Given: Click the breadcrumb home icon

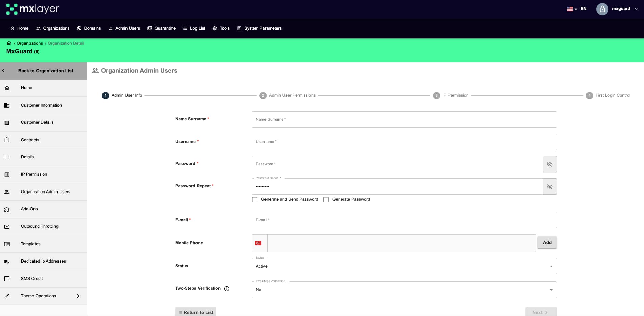Looking at the screenshot, I should (9, 43).
